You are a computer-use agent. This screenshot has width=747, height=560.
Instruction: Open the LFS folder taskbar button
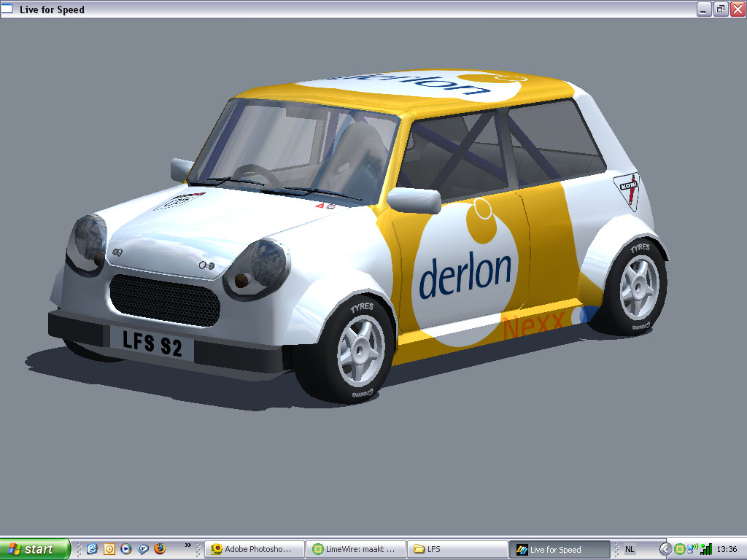tap(457, 549)
